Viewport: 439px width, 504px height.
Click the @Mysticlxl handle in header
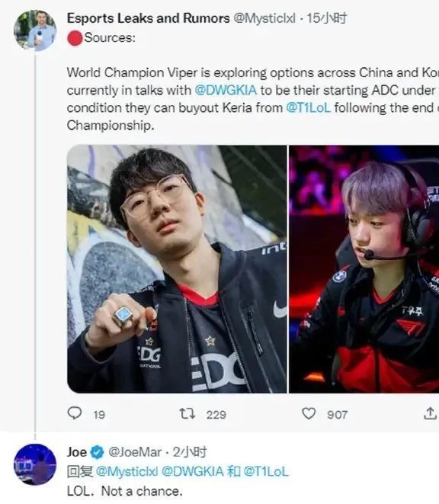click(264, 18)
